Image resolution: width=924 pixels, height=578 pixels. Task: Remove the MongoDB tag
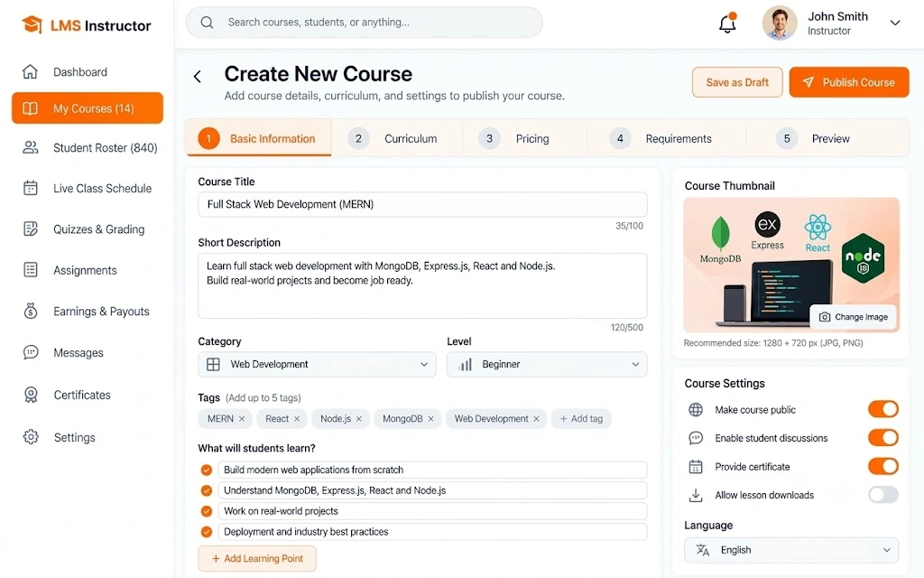430,419
